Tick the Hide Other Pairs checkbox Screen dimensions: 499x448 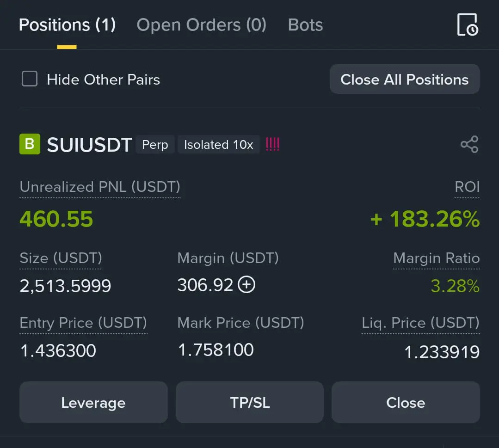click(30, 79)
